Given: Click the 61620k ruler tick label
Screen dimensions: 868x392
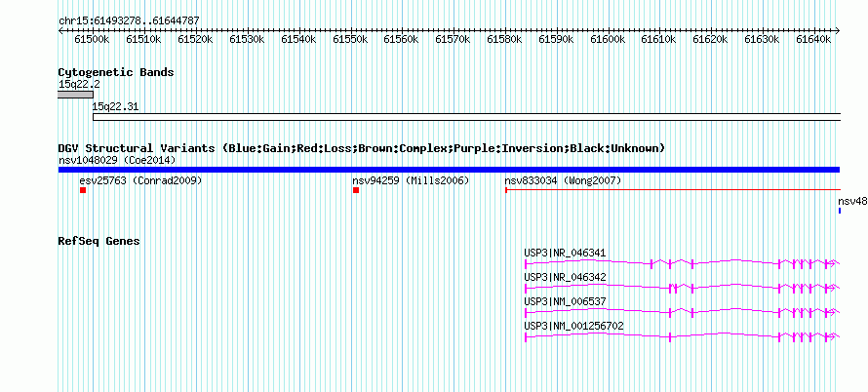Looking at the screenshot, I should [x=710, y=39].
